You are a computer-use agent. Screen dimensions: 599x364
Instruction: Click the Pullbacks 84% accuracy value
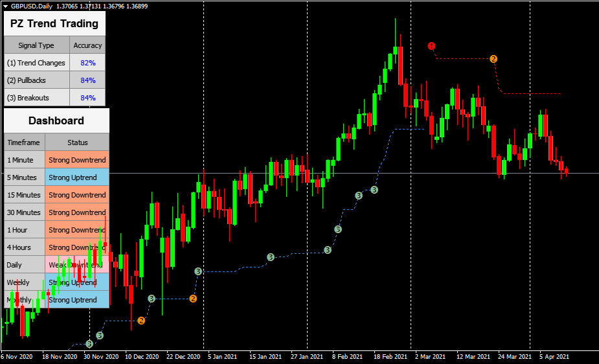(88, 80)
